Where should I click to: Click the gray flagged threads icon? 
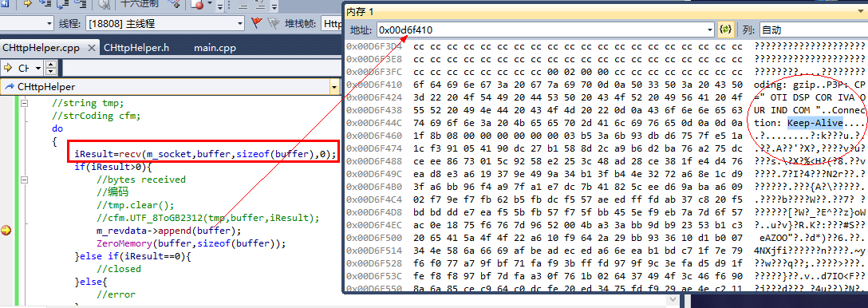274,23
